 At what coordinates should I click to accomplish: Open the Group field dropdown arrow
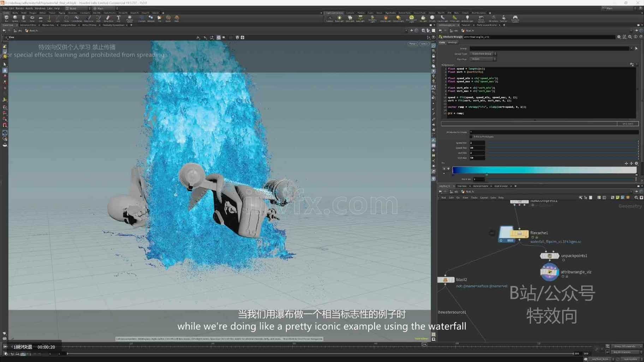point(631,48)
